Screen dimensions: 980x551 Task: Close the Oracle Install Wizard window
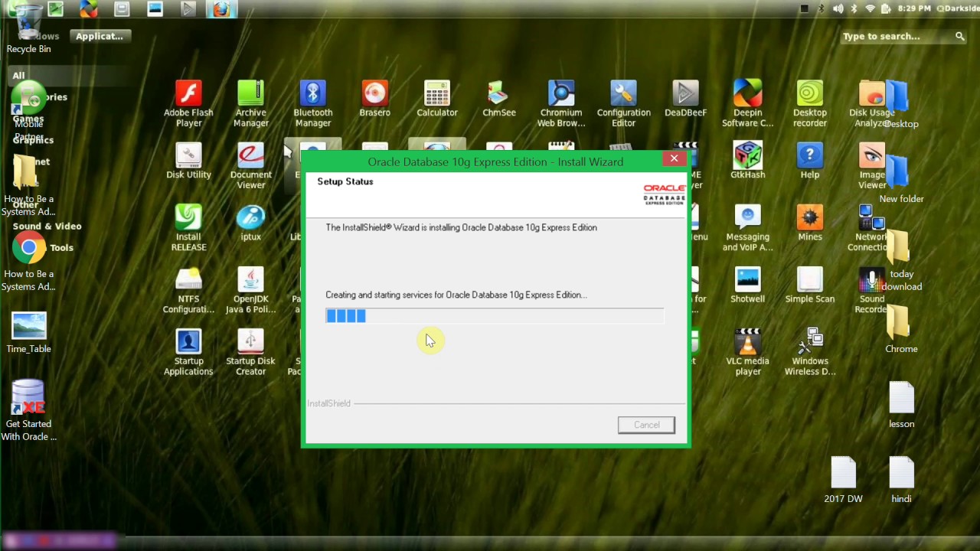[674, 158]
